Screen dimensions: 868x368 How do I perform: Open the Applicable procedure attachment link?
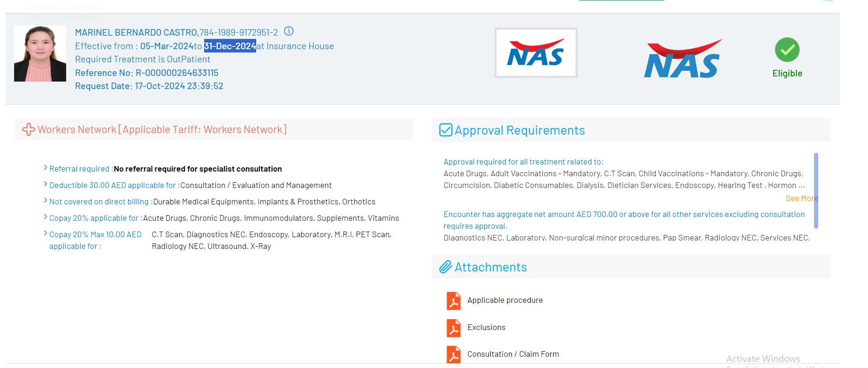505,300
